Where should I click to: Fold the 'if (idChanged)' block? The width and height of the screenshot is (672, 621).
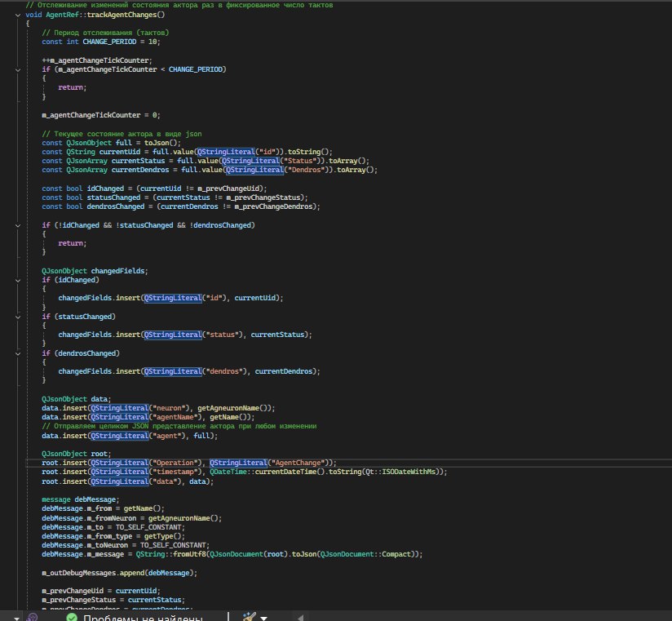pyautogui.click(x=19, y=280)
